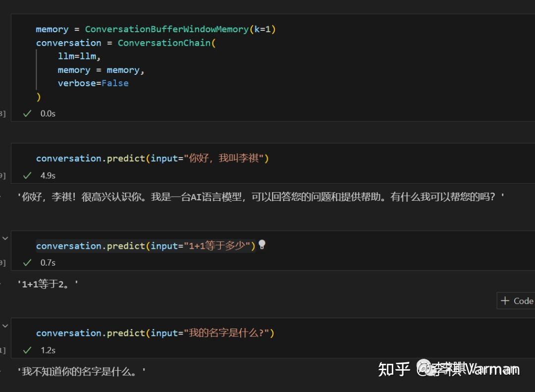Click the 知乎 watermark logo
This screenshot has height=392, width=535.
coord(394,369)
